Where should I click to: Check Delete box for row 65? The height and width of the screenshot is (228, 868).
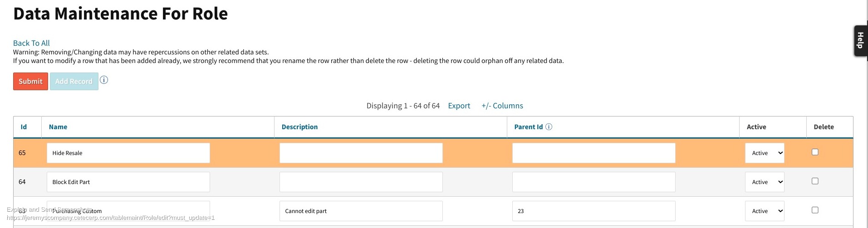pos(815,152)
